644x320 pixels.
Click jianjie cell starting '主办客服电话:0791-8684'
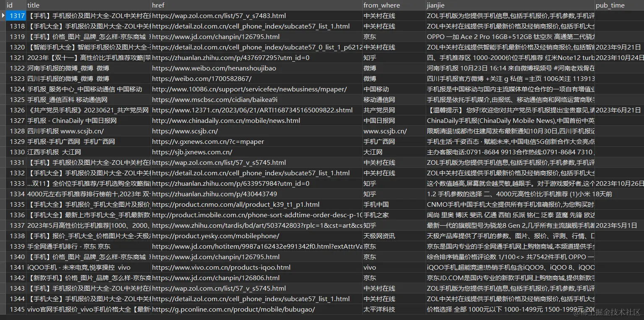click(510, 152)
